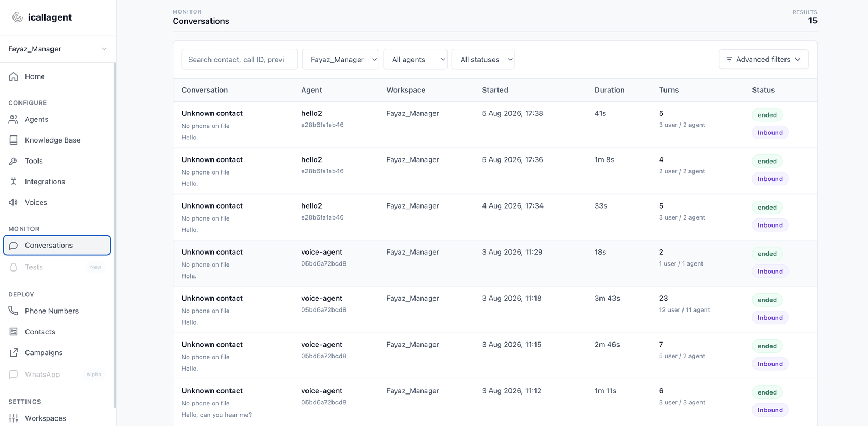Open Phone Numbers in the Deploy section
Image resolution: width=868 pixels, height=426 pixels.
57,311
